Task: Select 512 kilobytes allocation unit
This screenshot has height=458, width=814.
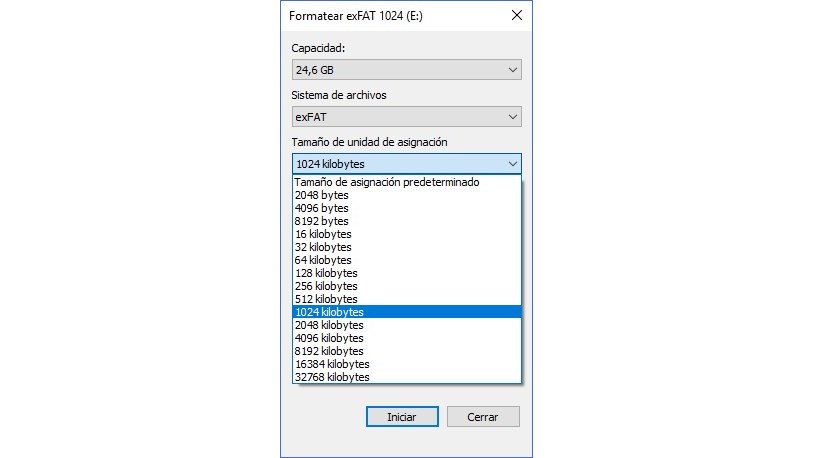Action: point(406,299)
